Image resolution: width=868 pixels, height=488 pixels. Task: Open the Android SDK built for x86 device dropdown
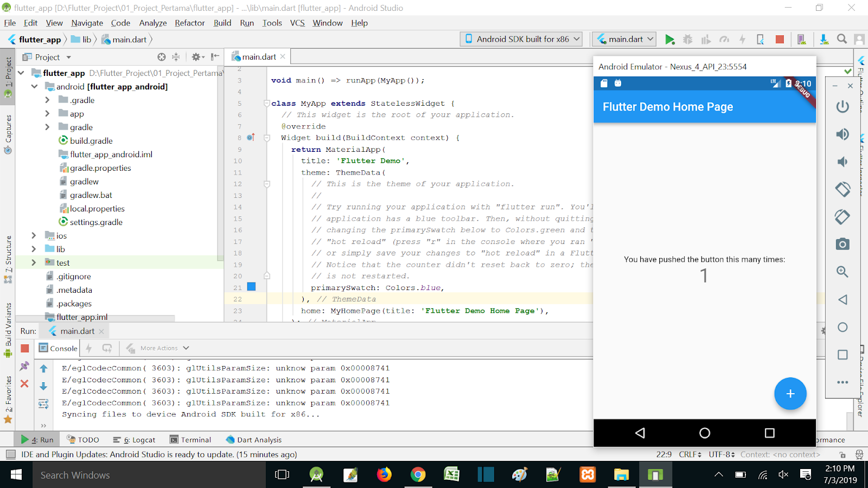(522, 39)
